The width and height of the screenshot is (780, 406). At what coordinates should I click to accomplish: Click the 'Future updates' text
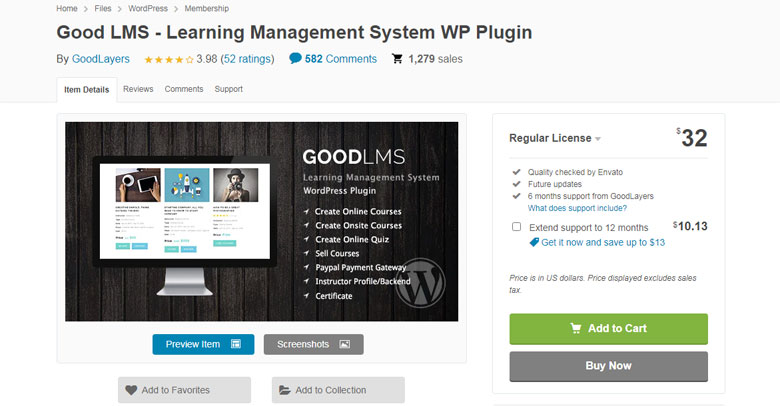[x=555, y=184]
